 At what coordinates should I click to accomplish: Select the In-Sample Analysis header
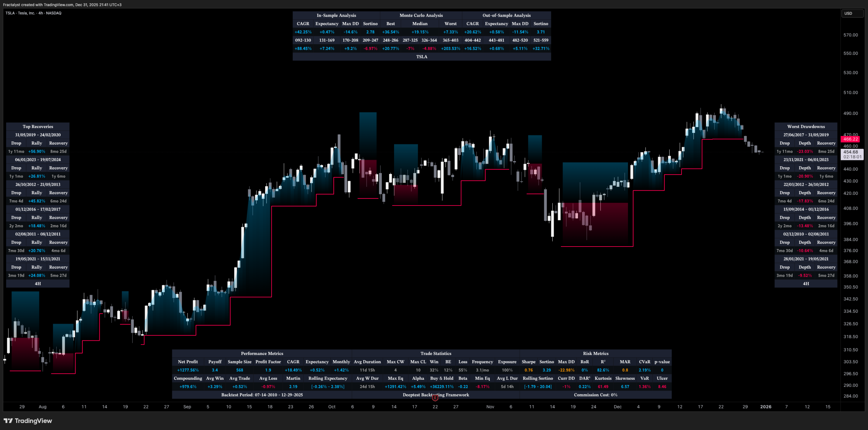[336, 15]
